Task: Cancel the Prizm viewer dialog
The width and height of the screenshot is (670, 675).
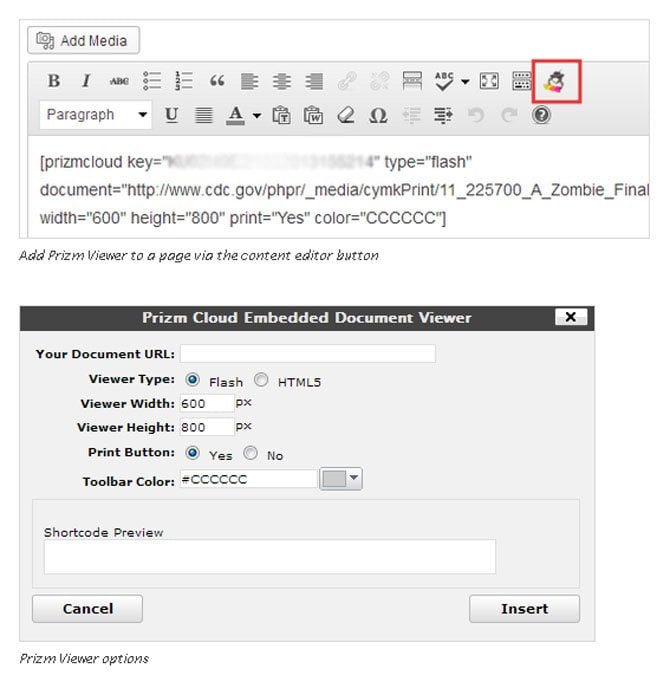Action: (x=87, y=608)
